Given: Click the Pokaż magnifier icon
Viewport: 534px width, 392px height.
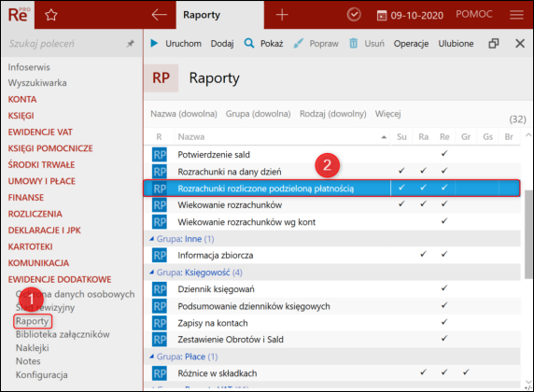Looking at the screenshot, I should click(249, 43).
